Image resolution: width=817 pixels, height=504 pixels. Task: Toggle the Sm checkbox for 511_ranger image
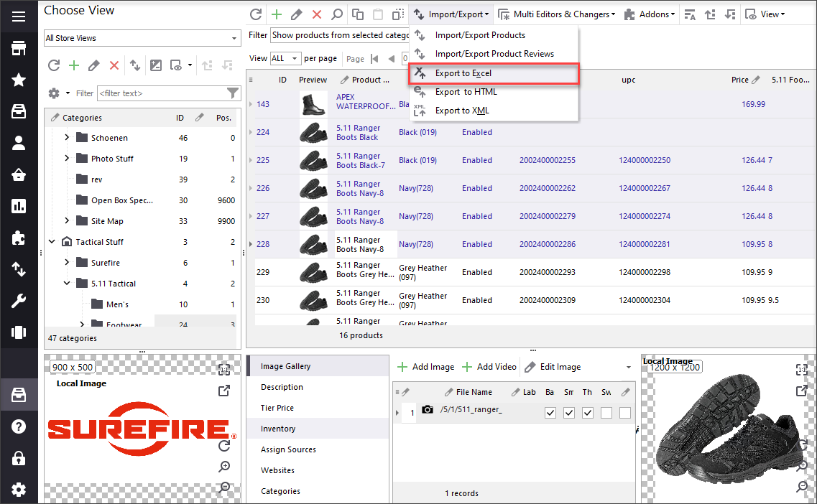[569, 413]
